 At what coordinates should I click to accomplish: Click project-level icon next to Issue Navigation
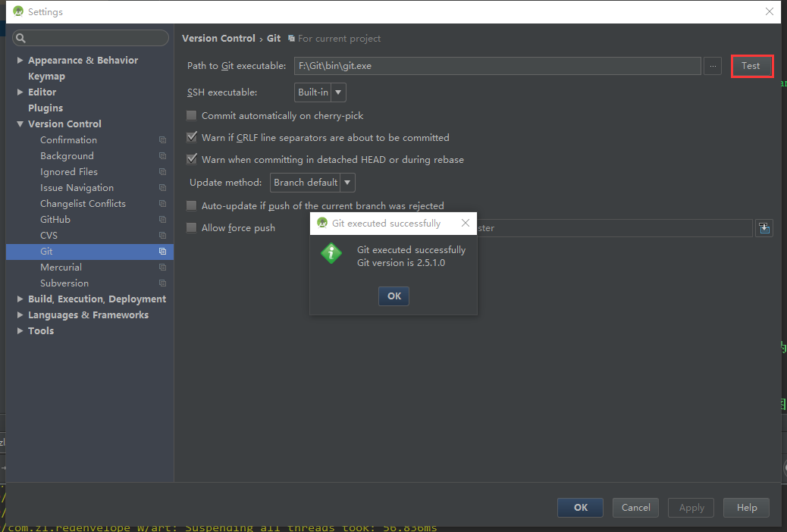click(162, 188)
